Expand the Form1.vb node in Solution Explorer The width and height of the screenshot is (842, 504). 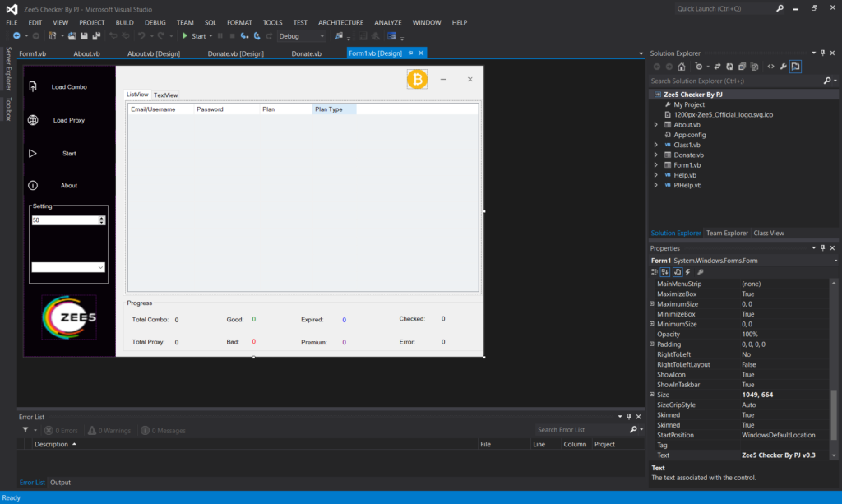pyautogui.click(x=655, y=165)
